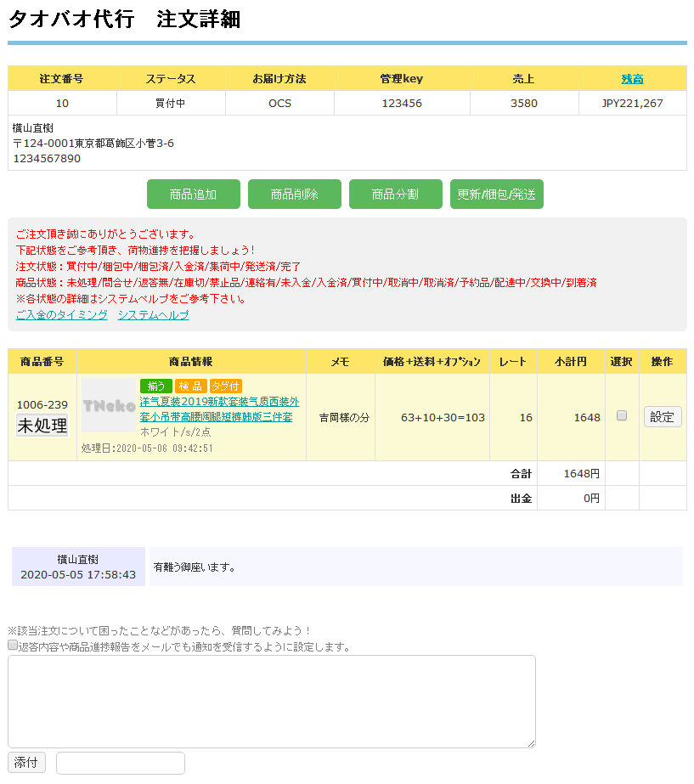
Task: Enable email notification checkbox for replies
Action: (x=13, y=645)
